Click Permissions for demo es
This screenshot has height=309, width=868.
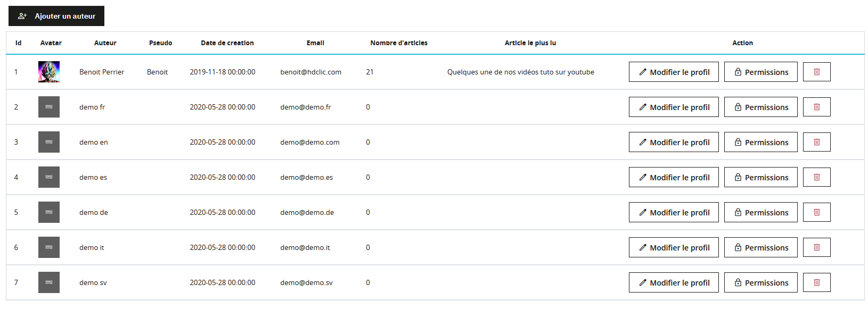(x=761, y=177)
